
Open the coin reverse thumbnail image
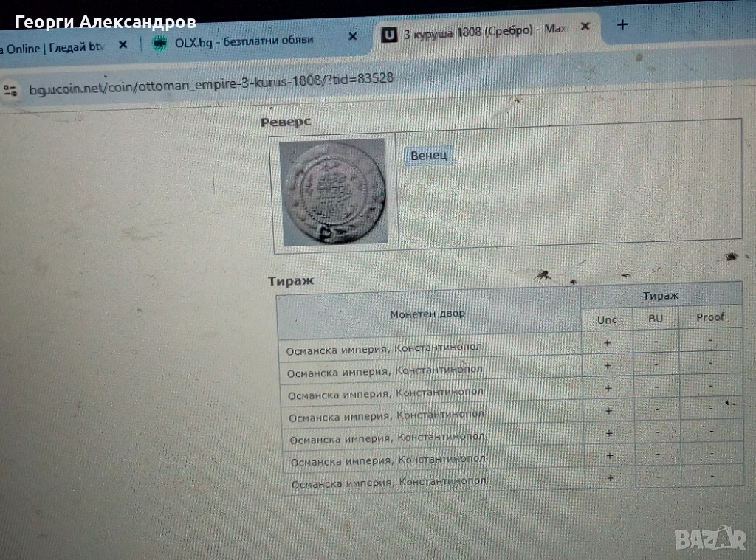coord(334,192)
